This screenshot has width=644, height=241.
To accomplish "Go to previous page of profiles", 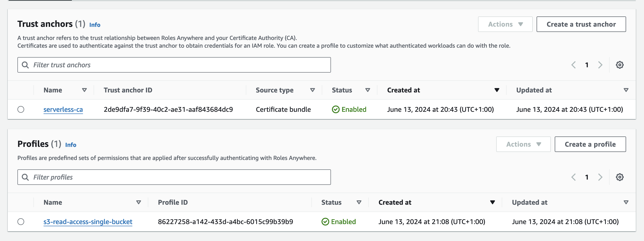I will (x=574, y=177).
